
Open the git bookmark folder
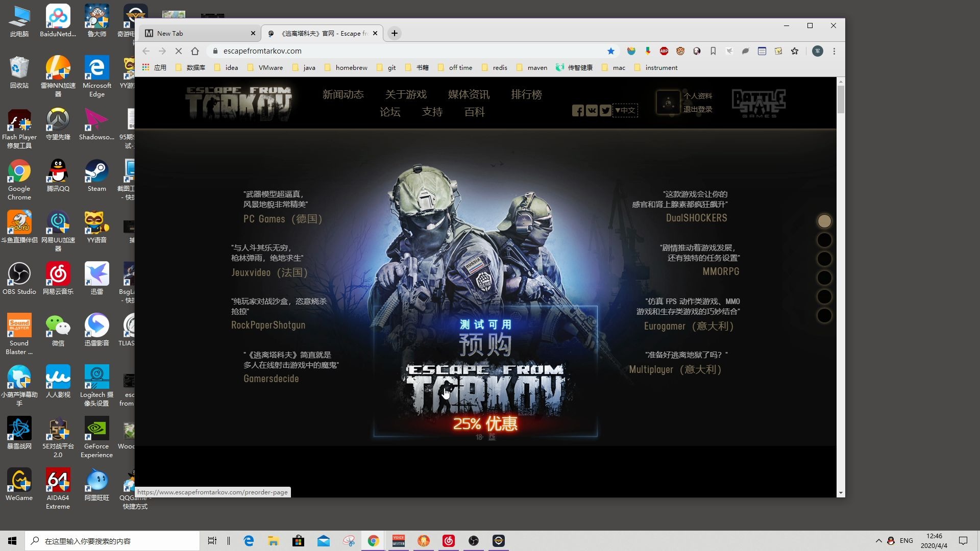point(386,67)
